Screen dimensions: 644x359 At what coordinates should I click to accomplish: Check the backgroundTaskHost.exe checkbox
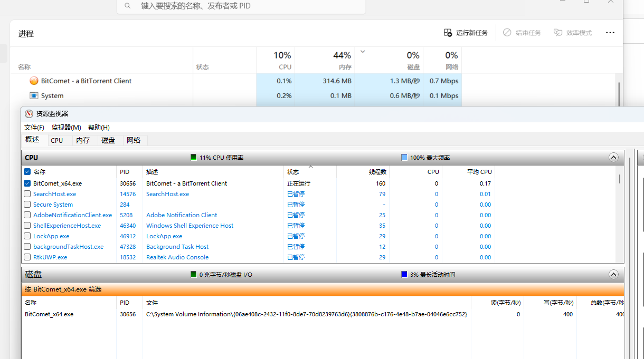coord(27,247)
